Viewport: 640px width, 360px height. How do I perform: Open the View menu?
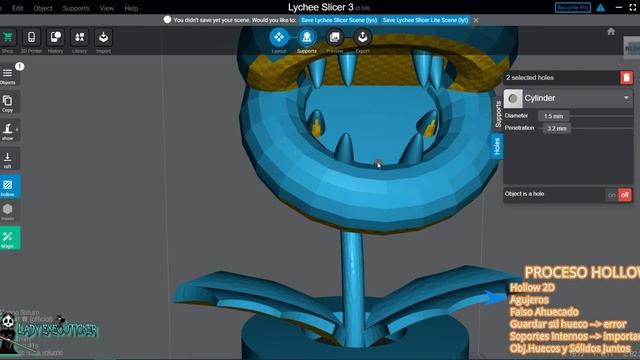pos(107,8)
